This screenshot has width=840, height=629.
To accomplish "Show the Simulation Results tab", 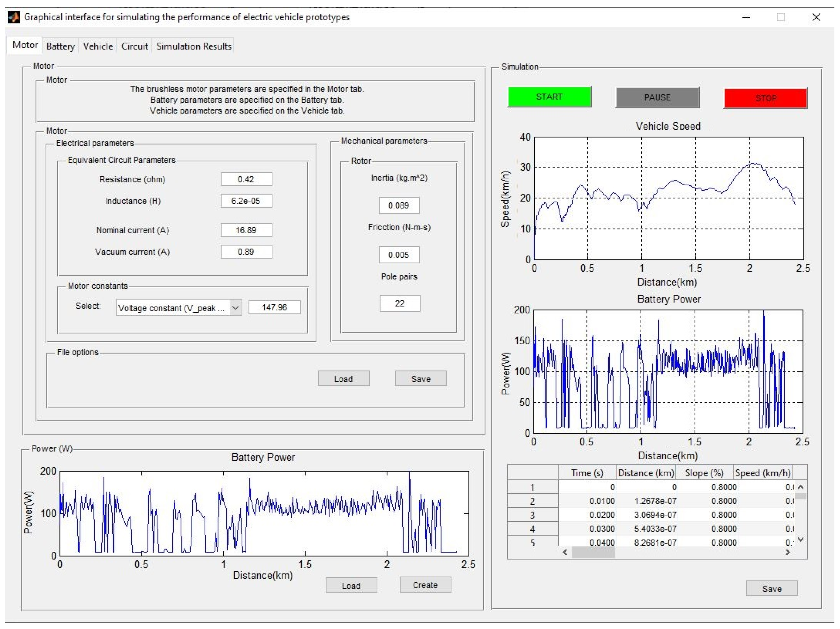I will click(194, 46).
